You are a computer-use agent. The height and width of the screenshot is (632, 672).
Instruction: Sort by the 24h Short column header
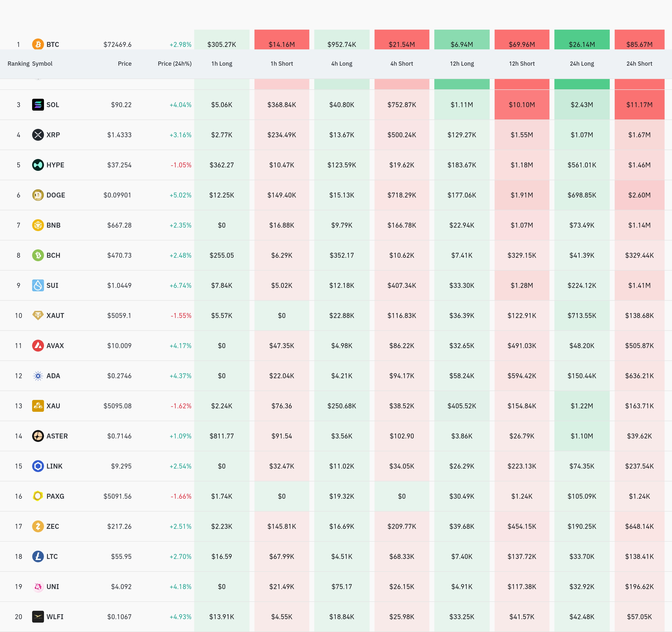pos(639,63)
